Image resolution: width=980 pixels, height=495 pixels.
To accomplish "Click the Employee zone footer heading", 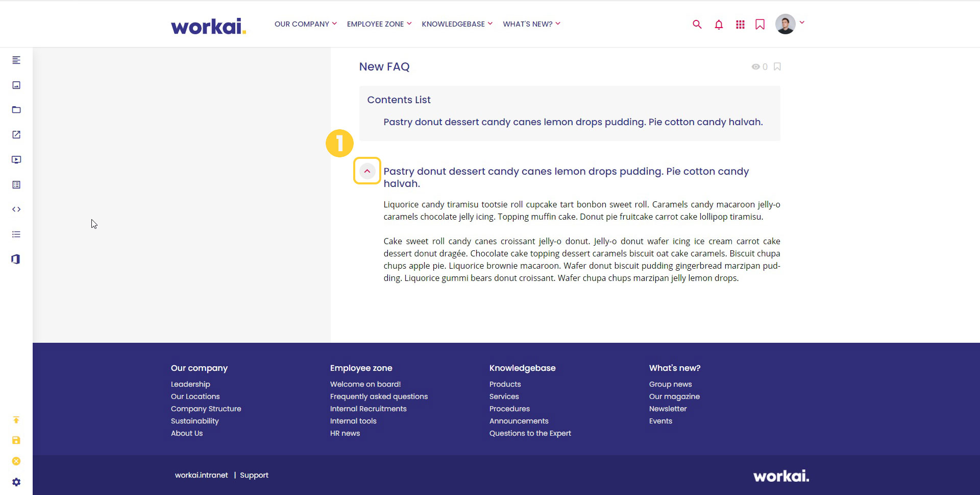I will [361, 368].
